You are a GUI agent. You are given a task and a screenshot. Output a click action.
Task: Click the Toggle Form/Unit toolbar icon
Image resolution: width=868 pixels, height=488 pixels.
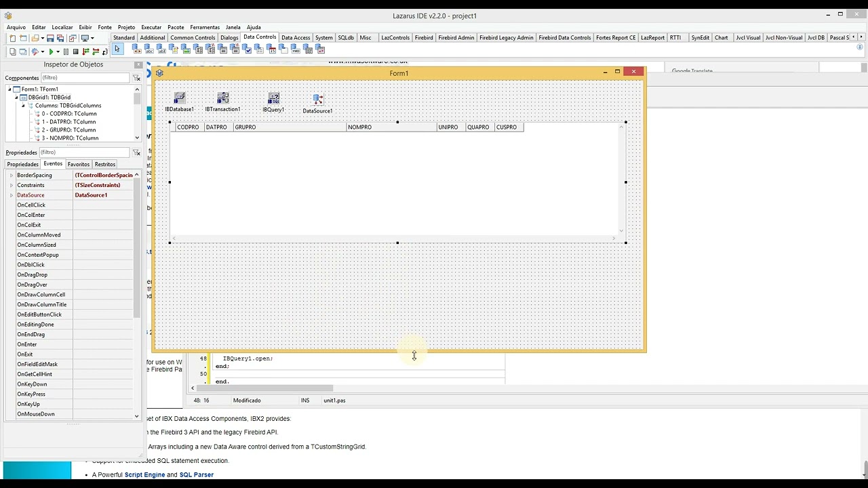73,38
